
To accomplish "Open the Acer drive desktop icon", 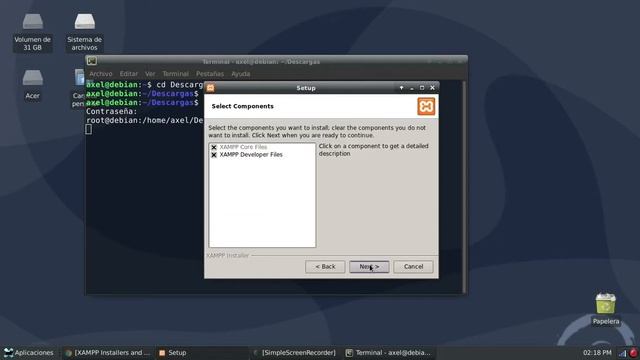I will [x=33, y=84].
